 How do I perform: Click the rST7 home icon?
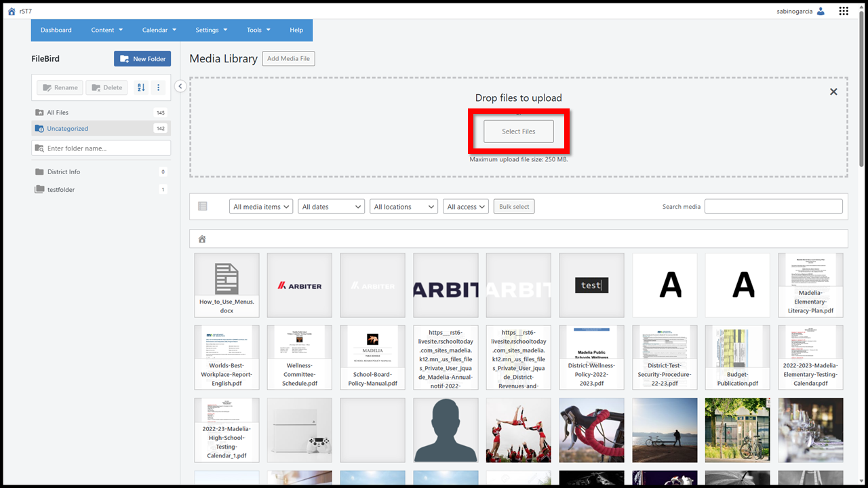[12, 11]
